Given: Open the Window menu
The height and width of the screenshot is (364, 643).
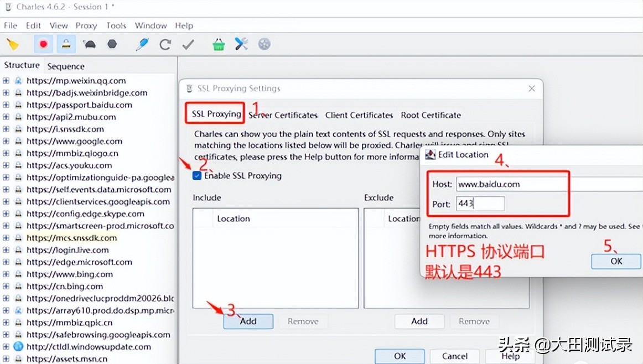Looking at the screenshot, I should pyautogui.click(x=151, y=25).
